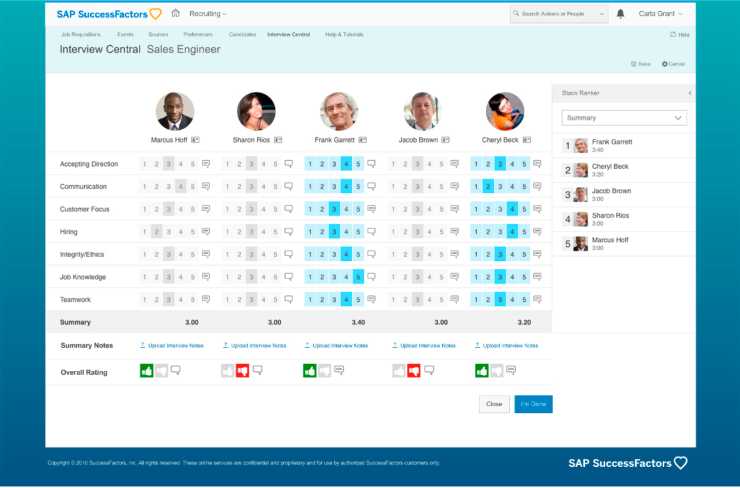This screenshot has height=488, width=740.
Task: Go to the home page icon
Action: pyautogui.click(x=176, y=13)
